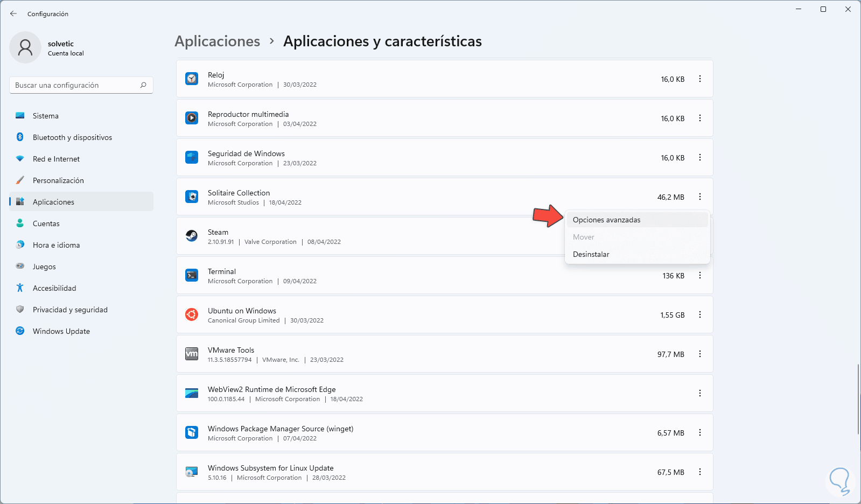The width and height of the screenshot is (861, 504).
Task: Click the Steam app icon
Action: [x=192, y=236]
